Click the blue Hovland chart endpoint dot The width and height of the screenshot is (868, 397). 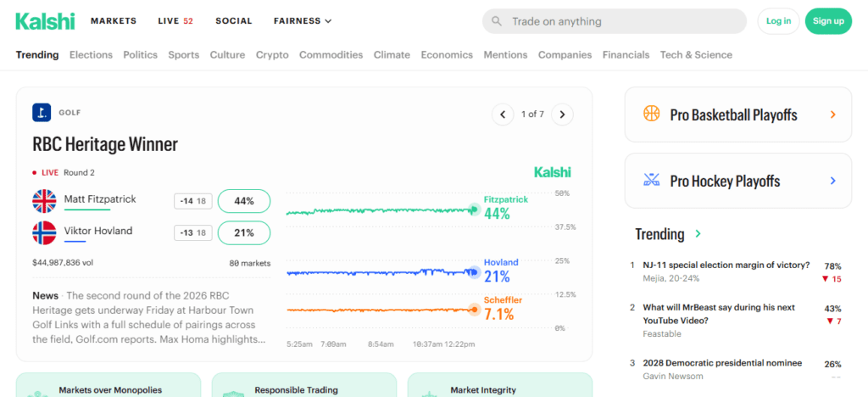(x=474, y=271)
